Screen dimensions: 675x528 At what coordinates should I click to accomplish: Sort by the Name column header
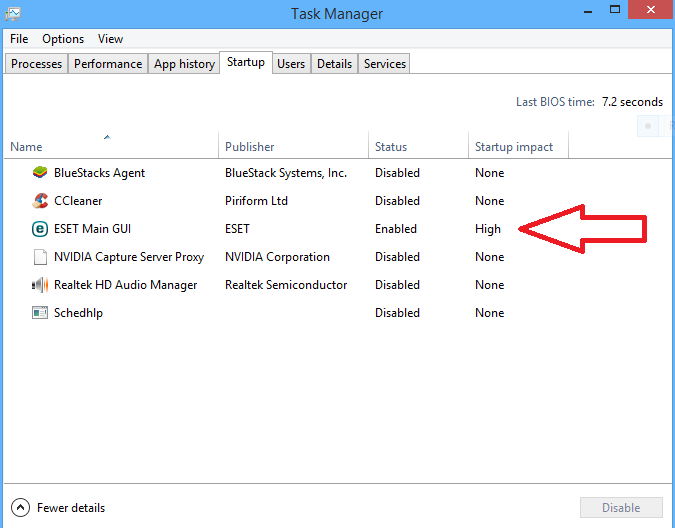click(x=111, y=146)
